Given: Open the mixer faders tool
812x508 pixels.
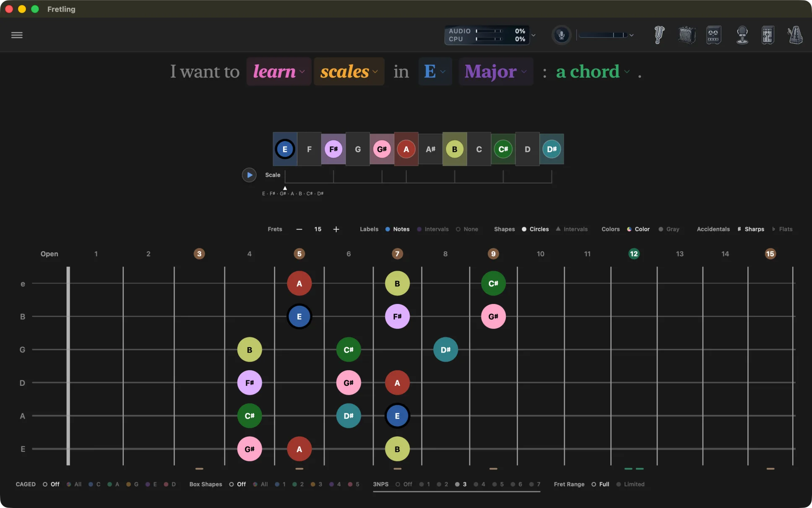Looking at the screenshot, I should click(768, 35).
